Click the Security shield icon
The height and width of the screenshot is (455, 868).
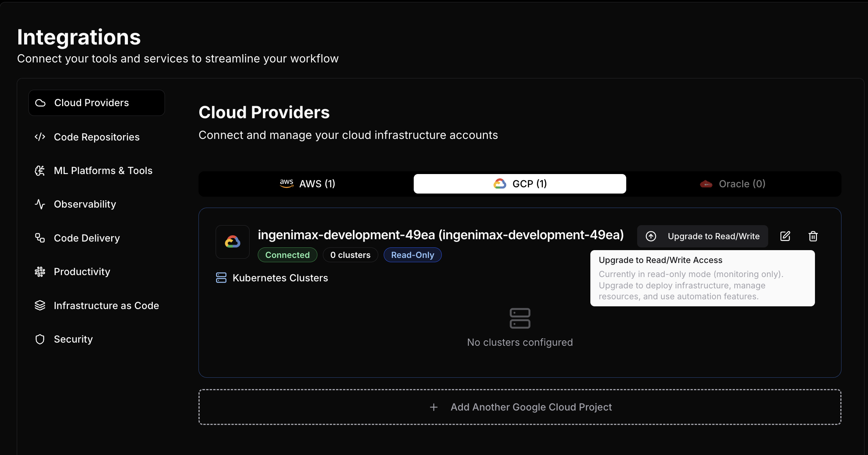click(x=40, y=339)
